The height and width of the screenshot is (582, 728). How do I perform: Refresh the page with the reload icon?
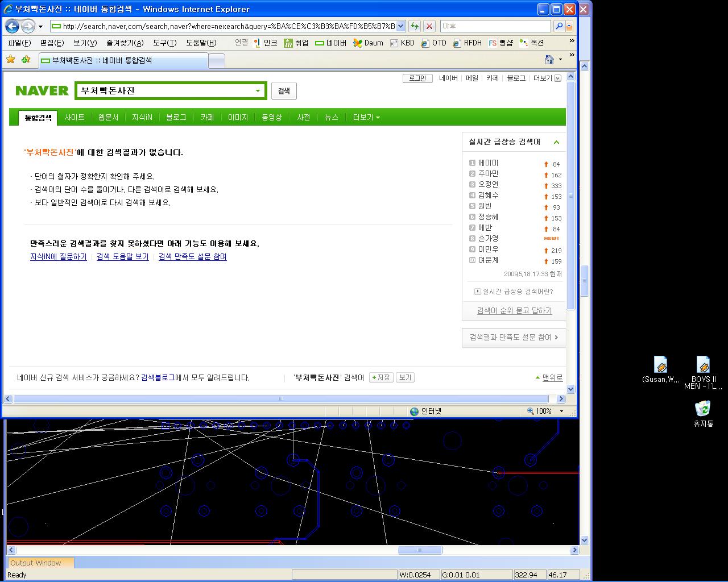pos(415,26)
